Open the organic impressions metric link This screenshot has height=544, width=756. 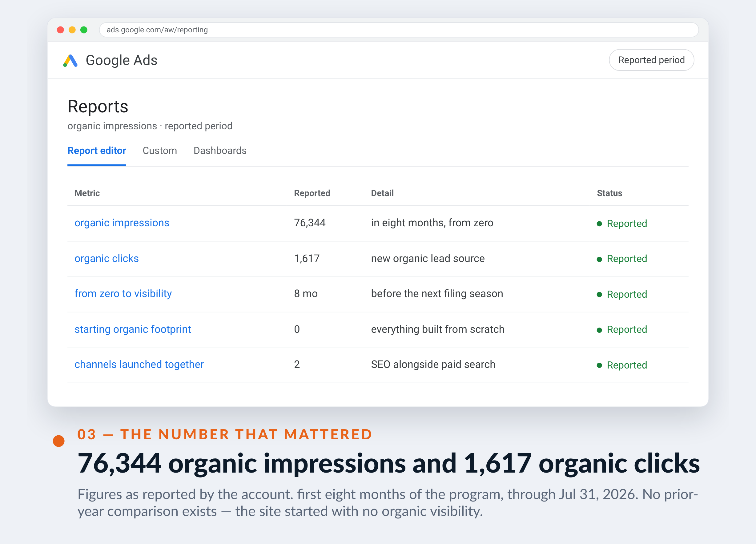pyautogui.click(x=122, y=223)
